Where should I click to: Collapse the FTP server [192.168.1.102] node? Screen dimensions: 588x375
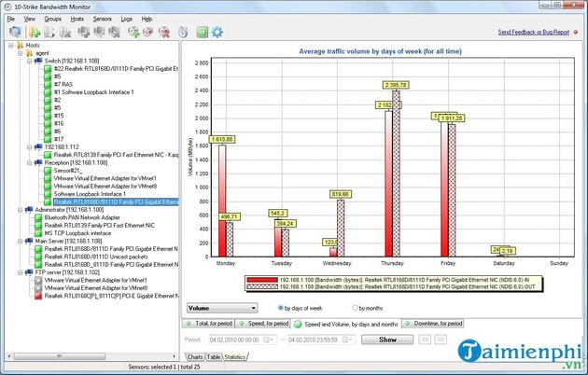point(21,272)
